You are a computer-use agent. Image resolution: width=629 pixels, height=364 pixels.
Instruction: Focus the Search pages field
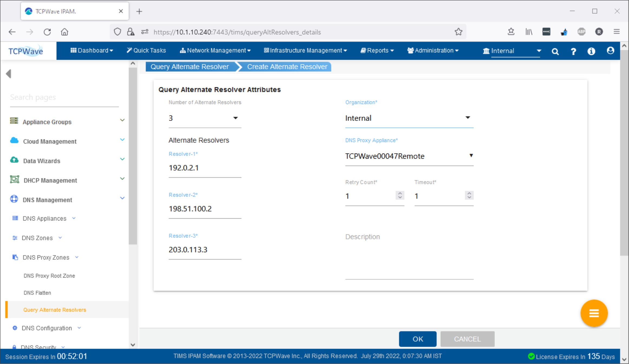coord(64,97)
